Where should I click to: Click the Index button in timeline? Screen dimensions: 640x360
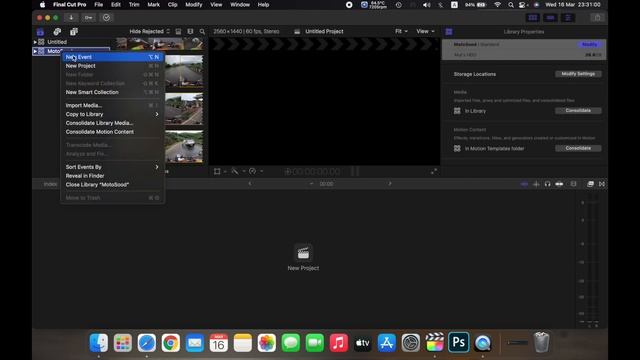pos(51,184)
